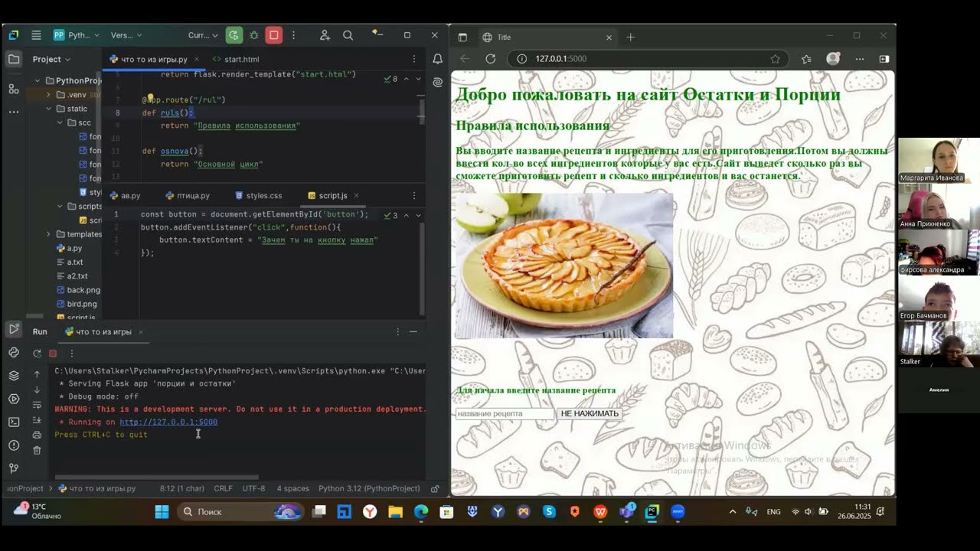Toggle soft-wrap in Run console
The image size is (980, 551).
pyautogui.click(x=37, y=405)
